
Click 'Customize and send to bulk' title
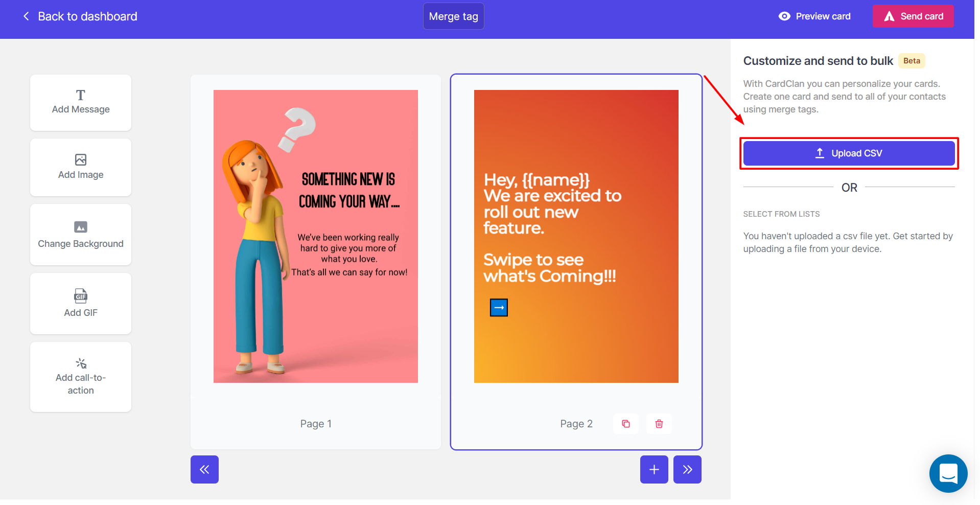coord(818,61)
